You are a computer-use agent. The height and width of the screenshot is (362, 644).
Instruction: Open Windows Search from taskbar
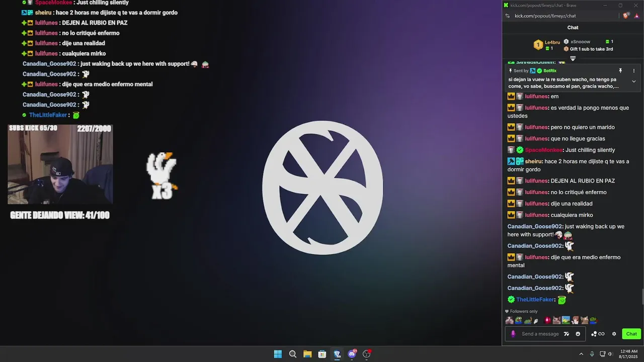click(293, 354)
